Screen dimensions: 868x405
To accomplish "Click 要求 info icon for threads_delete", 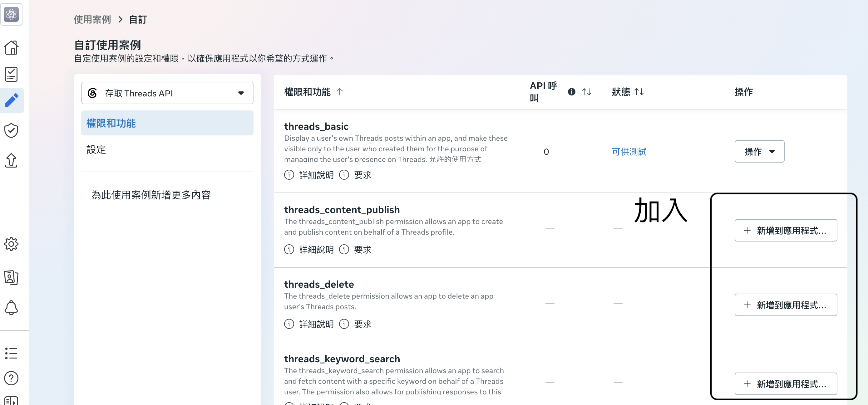I will tap(344, 324).
